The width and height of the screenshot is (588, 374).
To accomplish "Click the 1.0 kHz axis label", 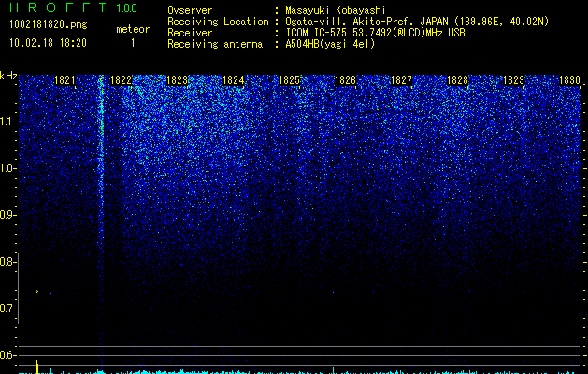I will pyautogui.click(x=7, y=168).
